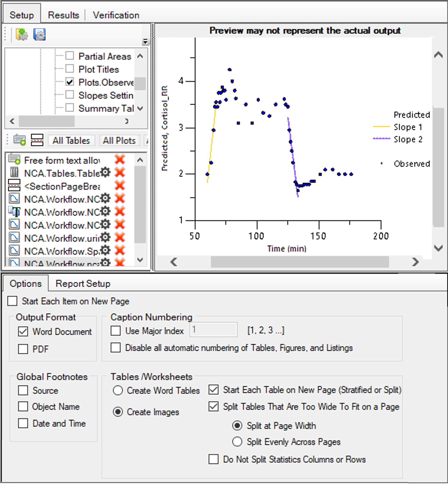Image resolution: width=448 pixels, height=485 pixels.
Task: Switch to the Results tab
Action: pos(63,15)
